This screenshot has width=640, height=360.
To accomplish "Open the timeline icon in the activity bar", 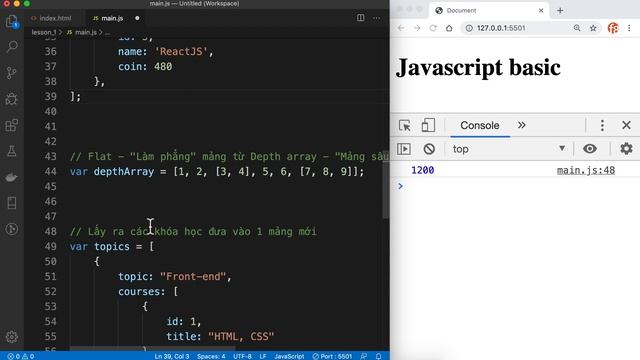I will pos(12,229).
